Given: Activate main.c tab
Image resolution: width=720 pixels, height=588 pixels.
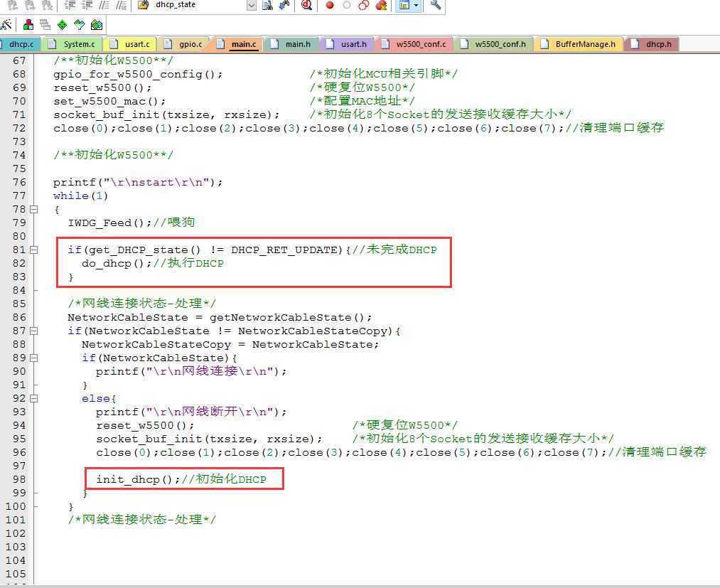Looking at the screenshot, I should (238, 44).
